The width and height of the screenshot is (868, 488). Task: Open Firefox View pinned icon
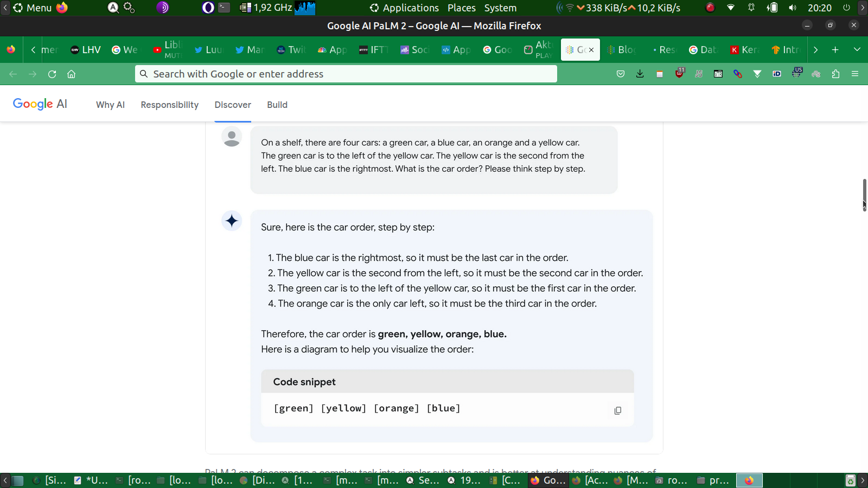[11, 50]
